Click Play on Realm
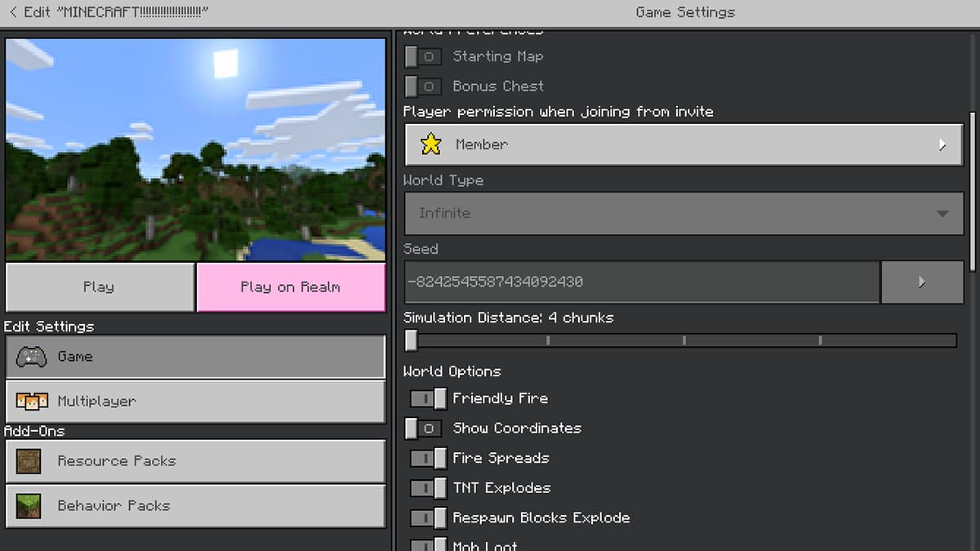 click(x=291, y=287)
